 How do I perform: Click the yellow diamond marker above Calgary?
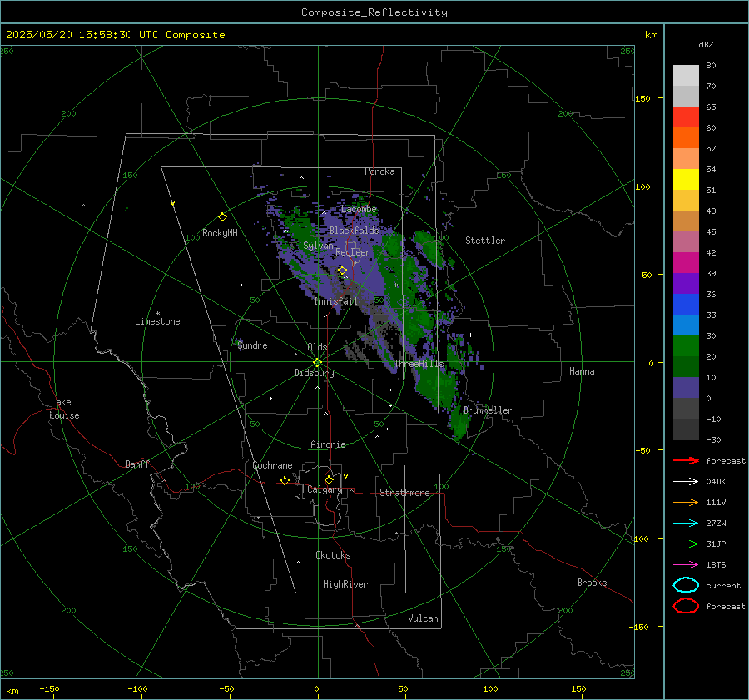tap(329, 479)
